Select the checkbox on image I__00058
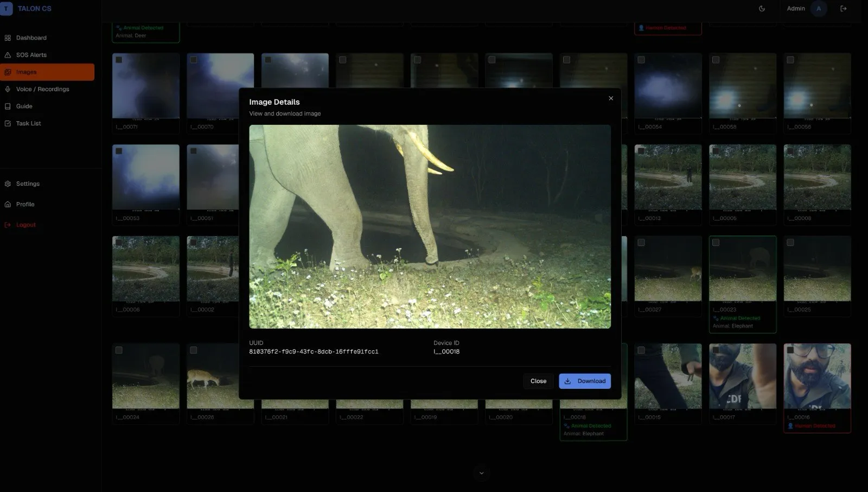The width and height of the screenshot is (868, 492). [x=716, y=60]
